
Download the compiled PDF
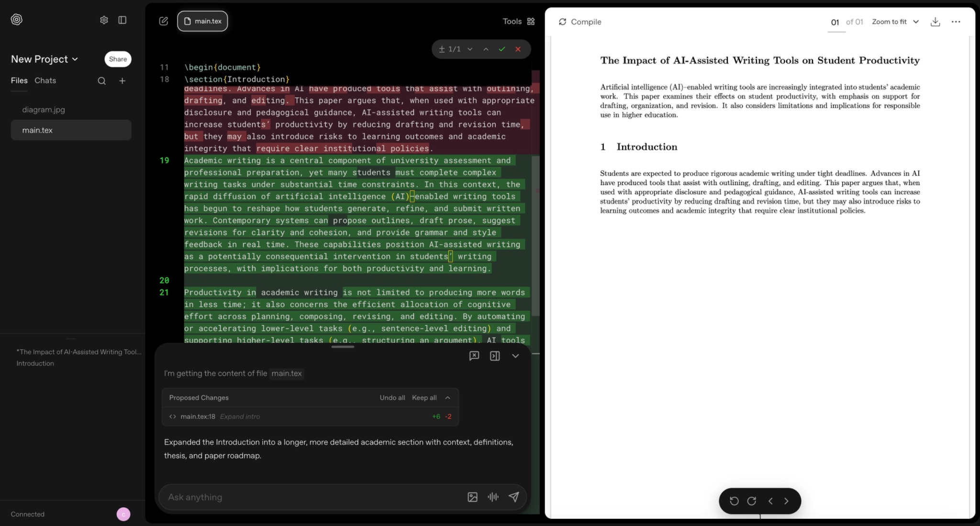coord(935,22)
